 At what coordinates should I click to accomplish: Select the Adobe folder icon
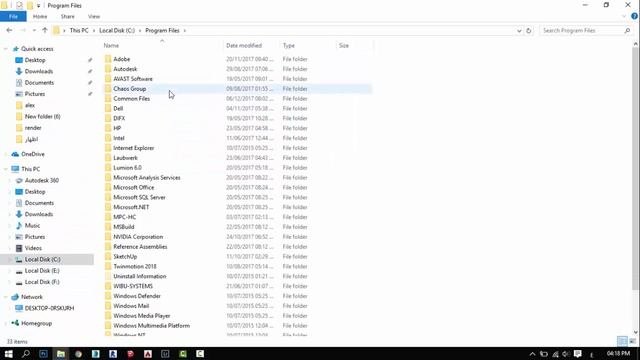coord(108,59)
